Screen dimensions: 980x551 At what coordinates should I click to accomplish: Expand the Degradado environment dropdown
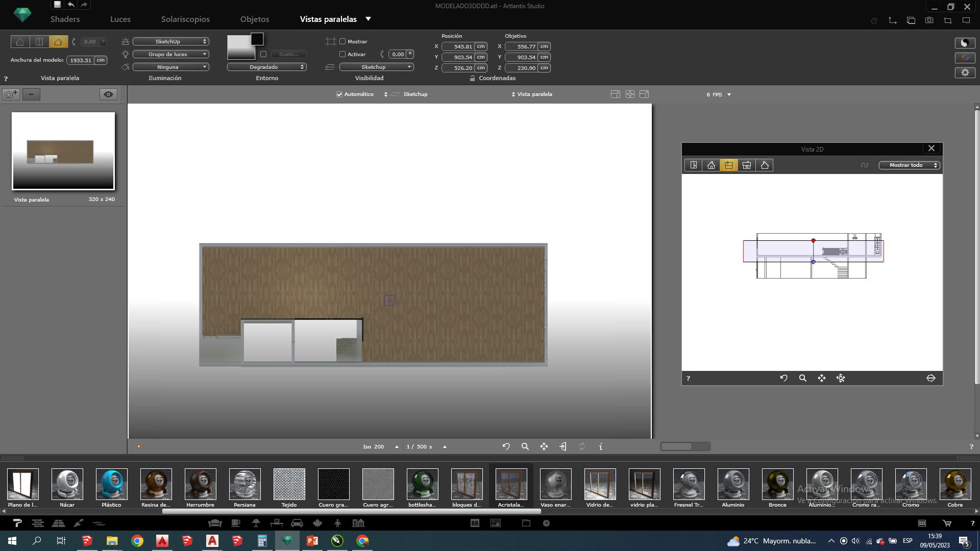266,67
